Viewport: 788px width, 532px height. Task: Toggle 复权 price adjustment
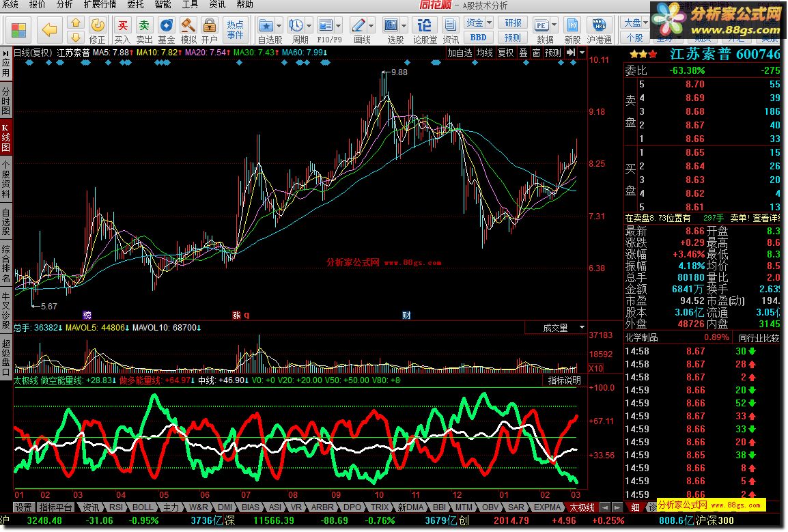click(x=505, y=53)
